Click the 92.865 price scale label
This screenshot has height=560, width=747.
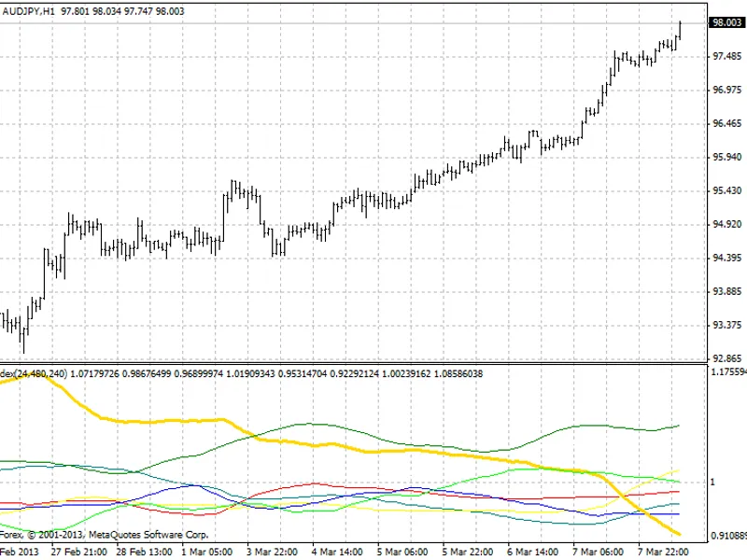coord(727,358)
